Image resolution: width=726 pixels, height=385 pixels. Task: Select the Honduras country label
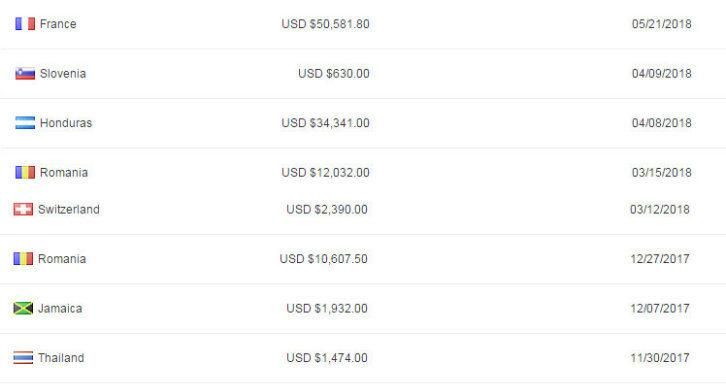pos(66,123)
